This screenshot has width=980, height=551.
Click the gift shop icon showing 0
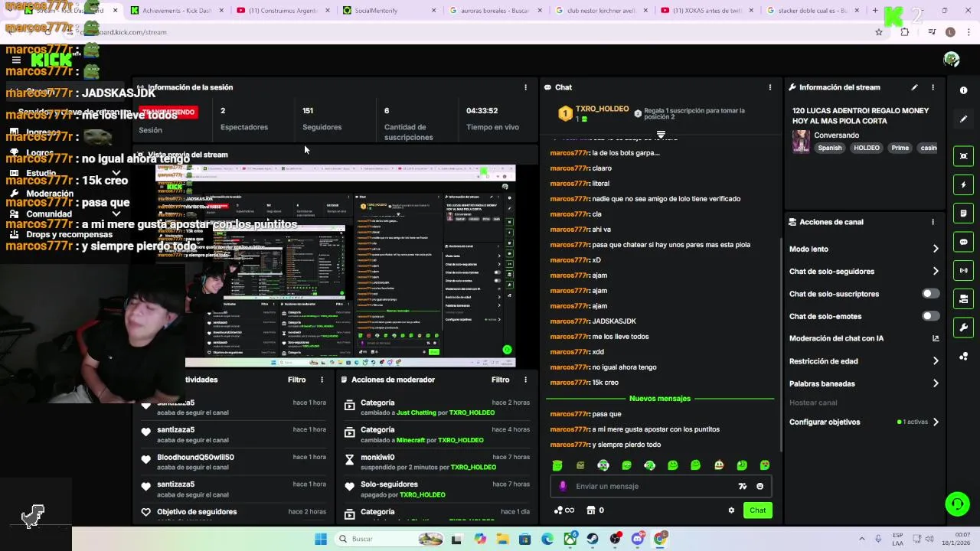click(x=596, y=510)
